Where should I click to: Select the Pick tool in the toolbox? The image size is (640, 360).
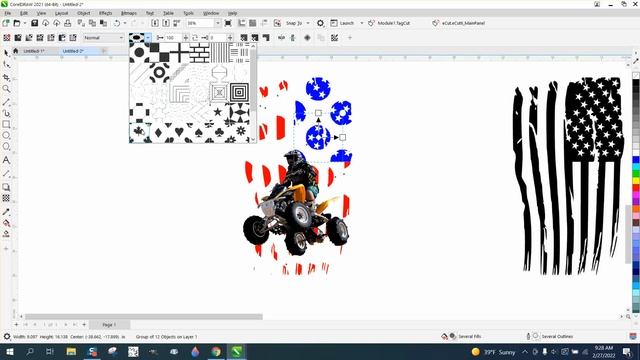click(6, 53)
